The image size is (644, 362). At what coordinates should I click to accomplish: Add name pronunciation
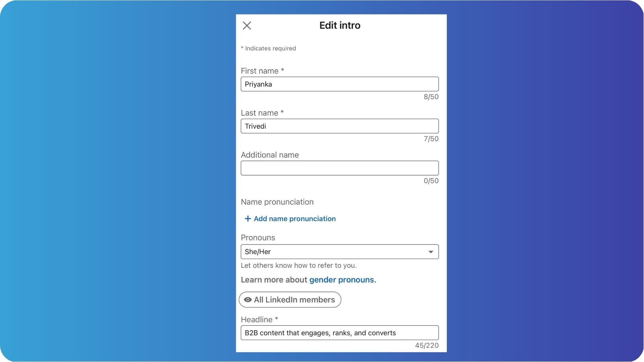coord(290,219)
